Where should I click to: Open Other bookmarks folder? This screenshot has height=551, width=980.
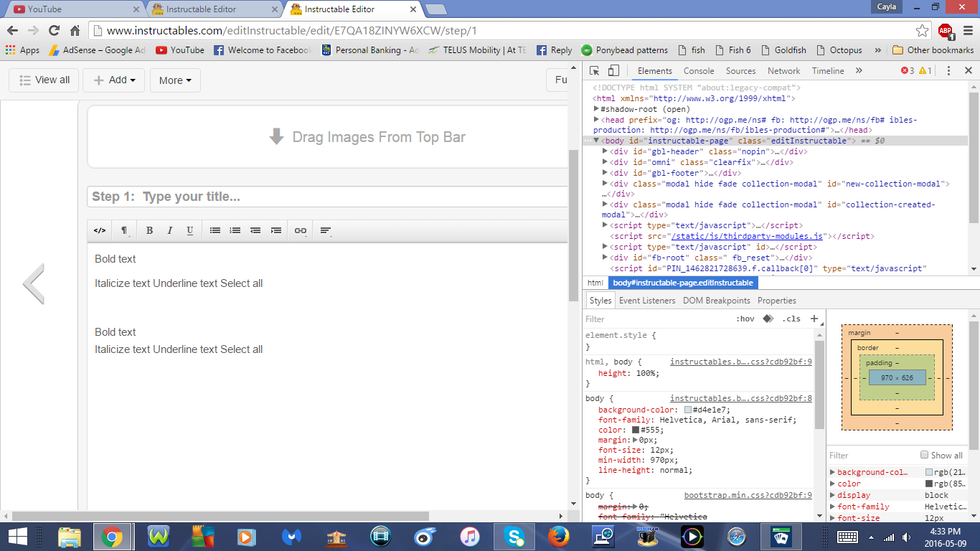click(x=933, y=50)
